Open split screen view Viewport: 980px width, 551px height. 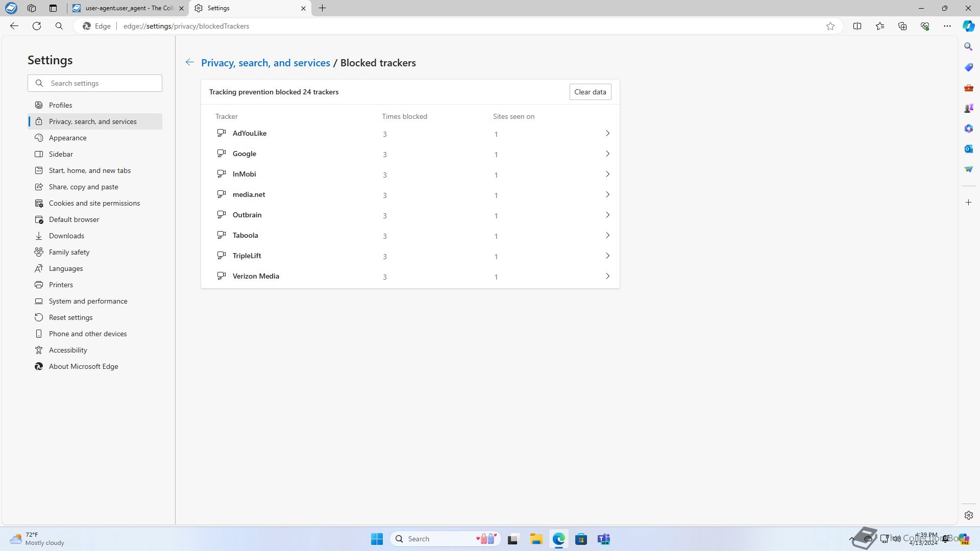(857, 26)
